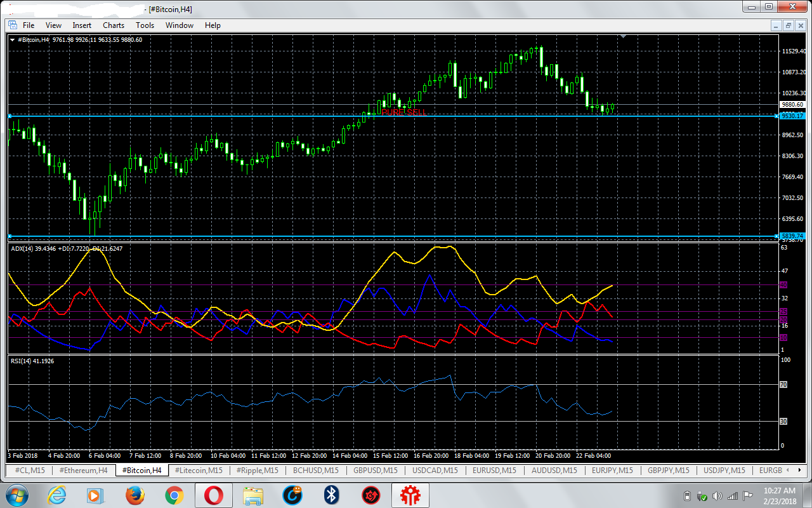812x508 pixels.
Task: Select the PURE SELL text label
Action: (404, 112)
